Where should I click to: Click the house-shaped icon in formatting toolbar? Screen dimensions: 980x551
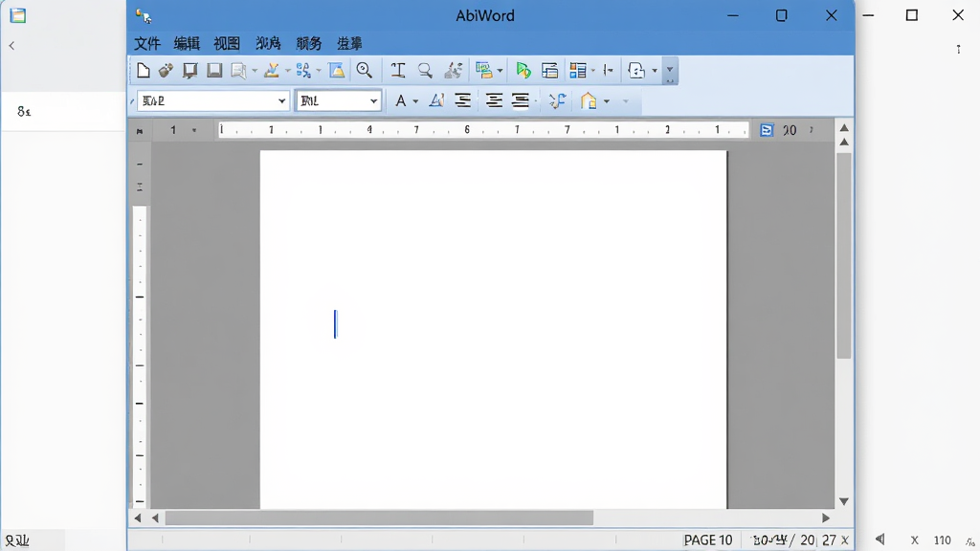click(589, 100)
